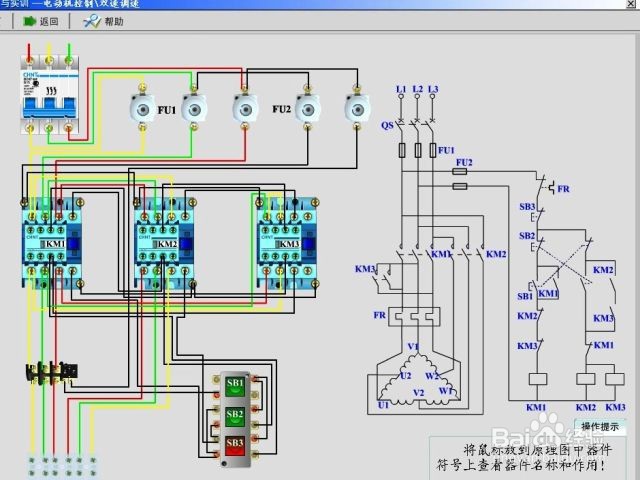Click the L1 terminal label
The image size is (640, 480).
click(401, 89)
